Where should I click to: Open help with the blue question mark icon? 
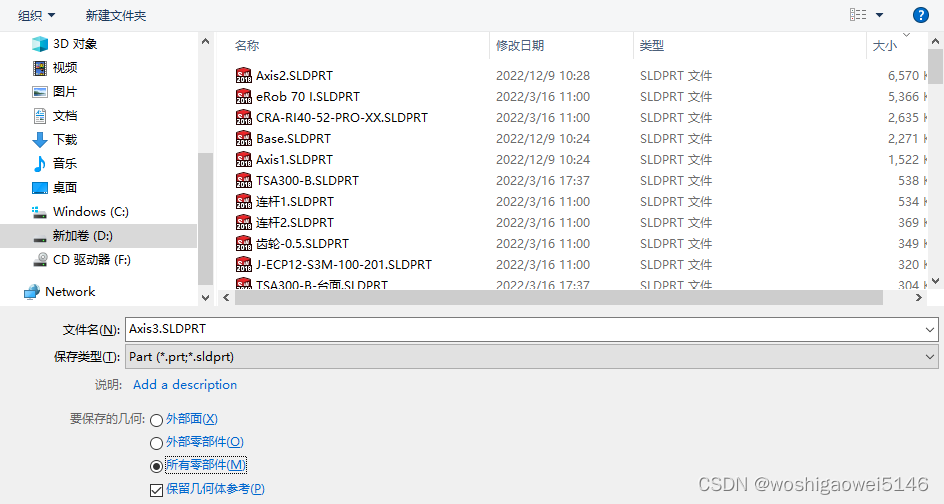coord(921,15)
